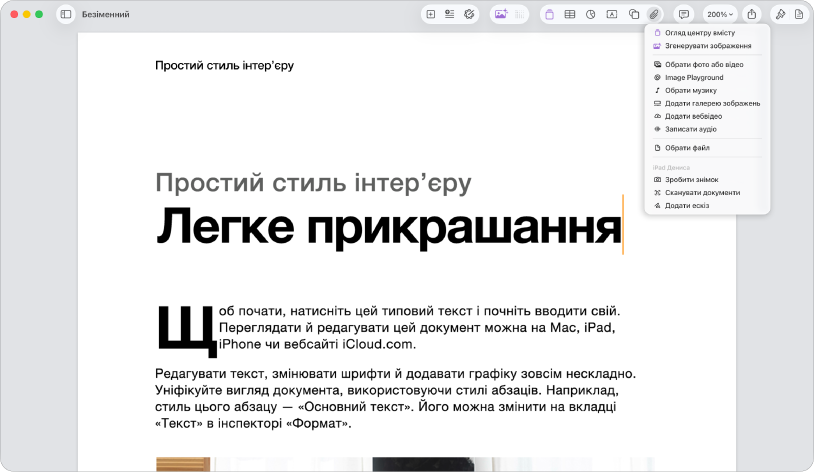This screenshot has width=814, height=473.
Task: Open the Format inspector brush icon
Action: point(780,15)
